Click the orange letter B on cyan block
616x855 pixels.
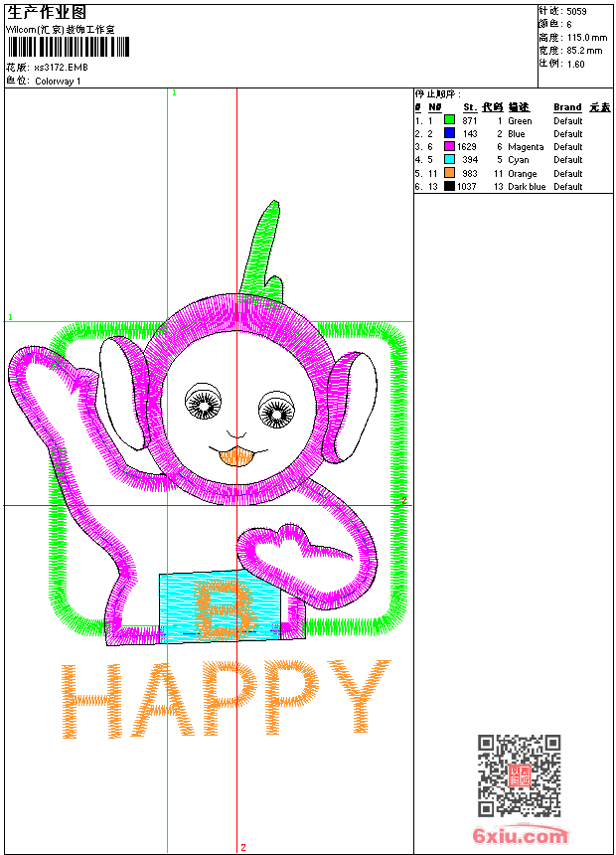226,609
